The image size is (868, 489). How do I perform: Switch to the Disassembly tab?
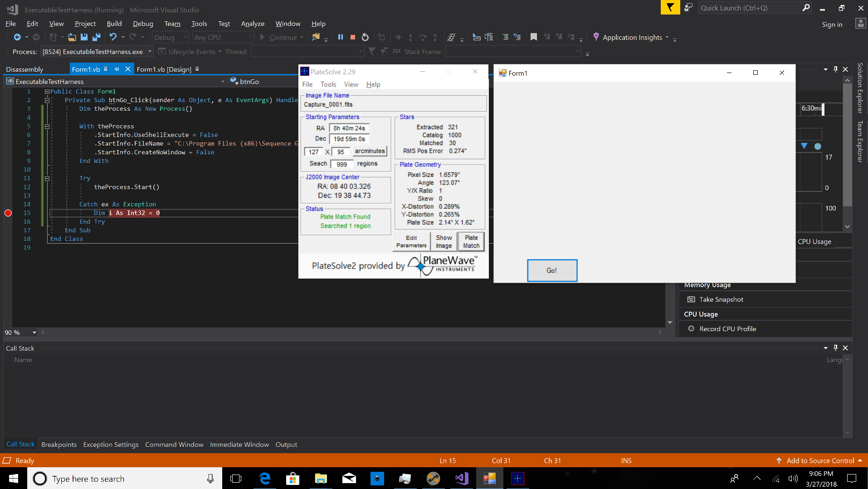24,69
